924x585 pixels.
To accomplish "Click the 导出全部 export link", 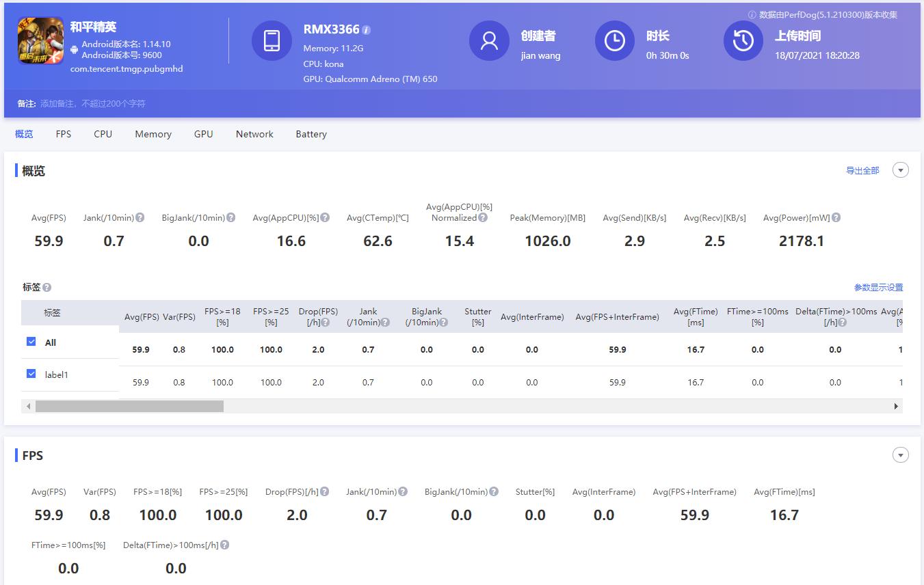I will point(862,171).
